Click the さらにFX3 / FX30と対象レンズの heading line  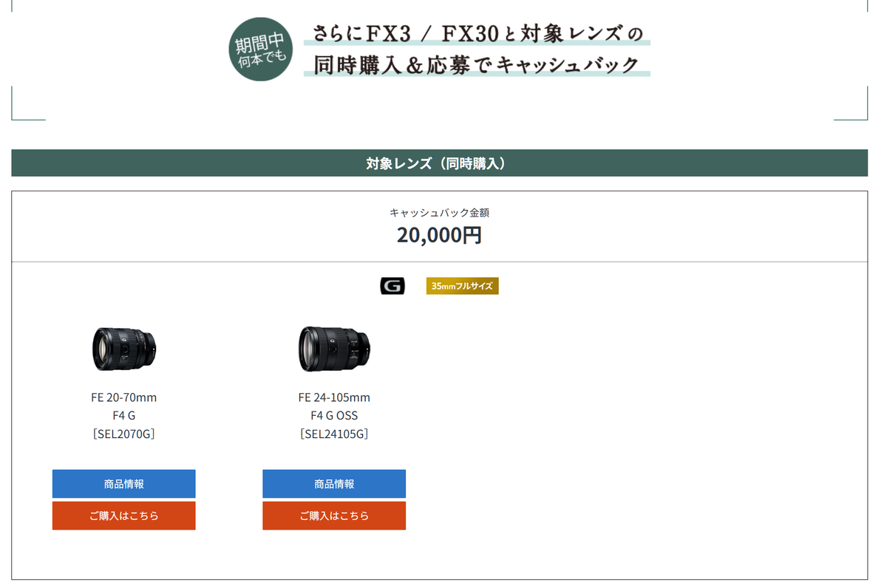pyautogui.click(x=477, y=33)
